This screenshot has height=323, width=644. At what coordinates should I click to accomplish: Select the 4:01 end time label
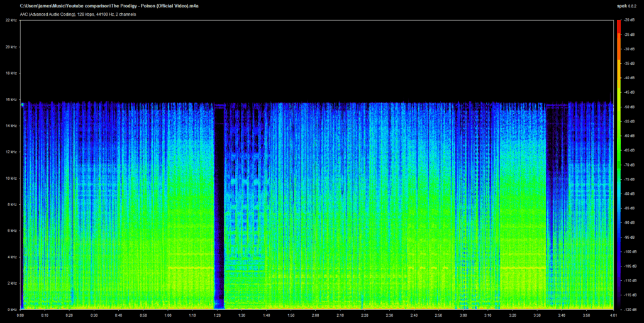(613, 315)
